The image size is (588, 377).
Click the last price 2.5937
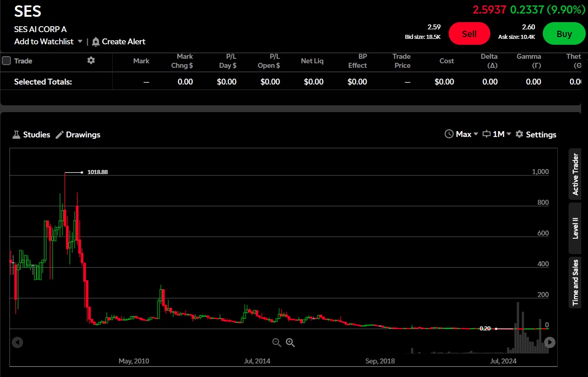click(489, 9)
